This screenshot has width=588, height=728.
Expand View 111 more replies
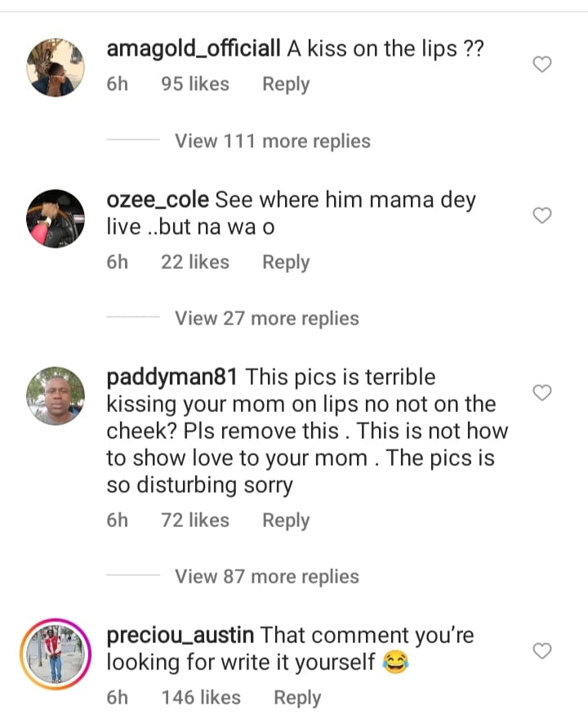272,141
